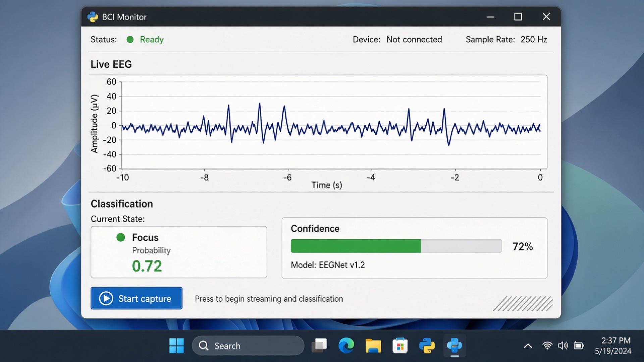Click the Confidence progress bar
The height and width of the screenshot is (362, 644).
[x=396, y=246]
